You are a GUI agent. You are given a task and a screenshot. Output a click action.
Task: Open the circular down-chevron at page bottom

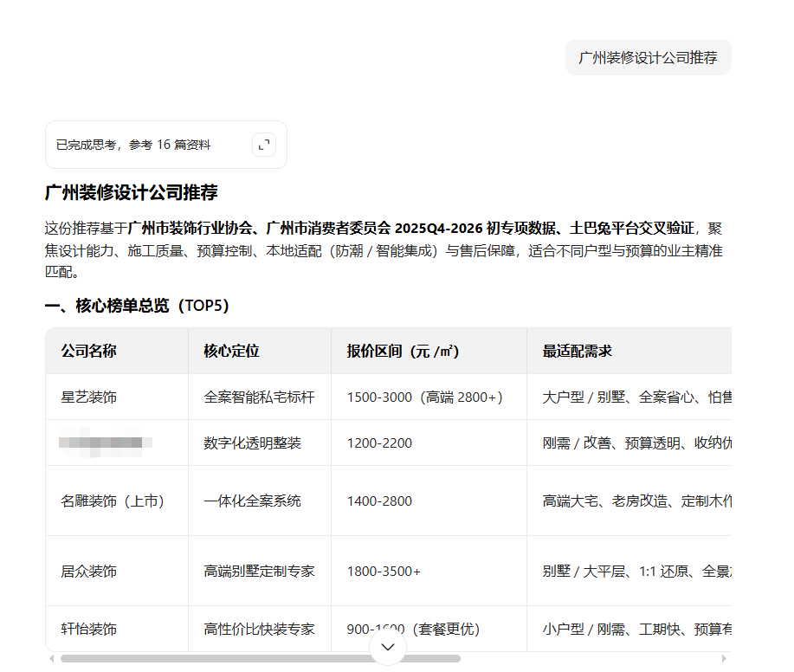[387, 647]
